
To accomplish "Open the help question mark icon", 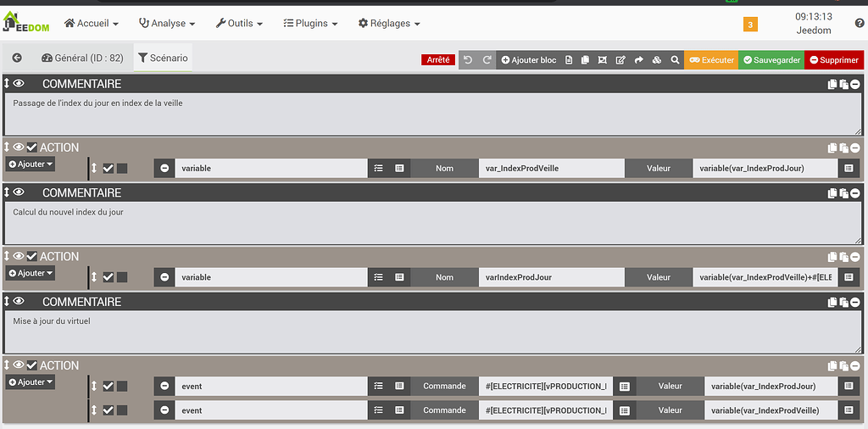I will coord(860,24).
